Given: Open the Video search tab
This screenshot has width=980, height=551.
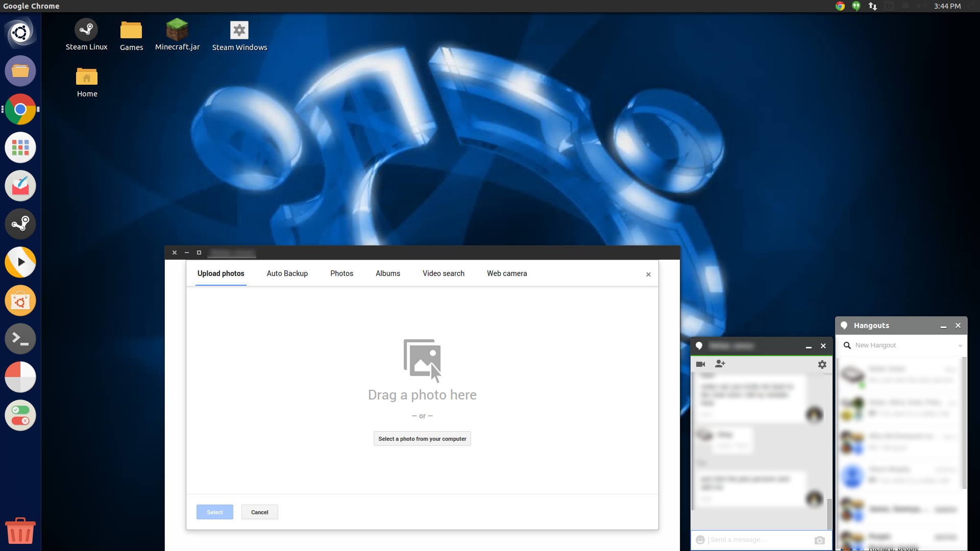Looking at the screenshot, I should point(443,273).
